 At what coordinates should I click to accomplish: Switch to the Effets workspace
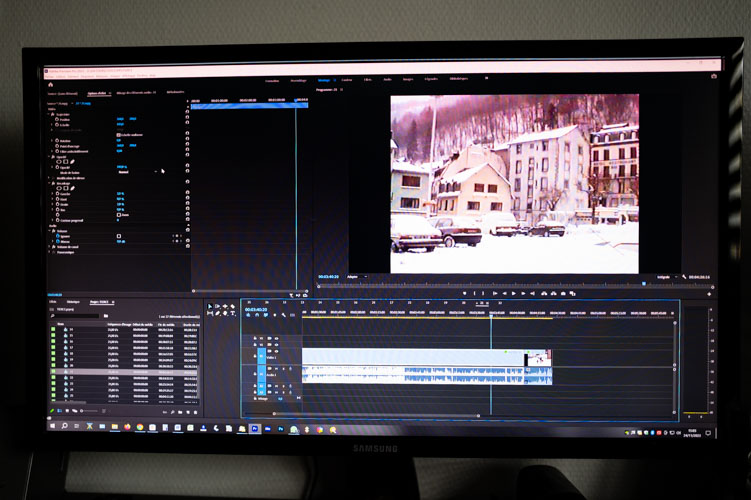367,80
